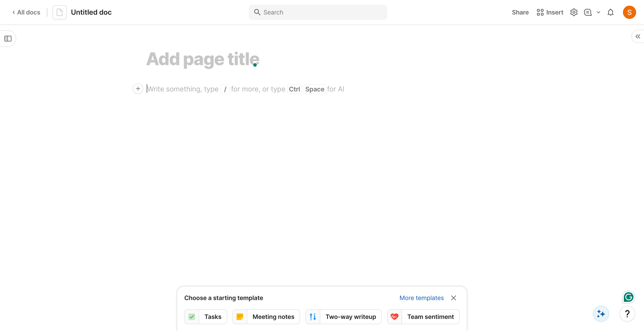Screen dimensions: 644x331
Task: Open notifications bell
Action: [x=611, y=12]
